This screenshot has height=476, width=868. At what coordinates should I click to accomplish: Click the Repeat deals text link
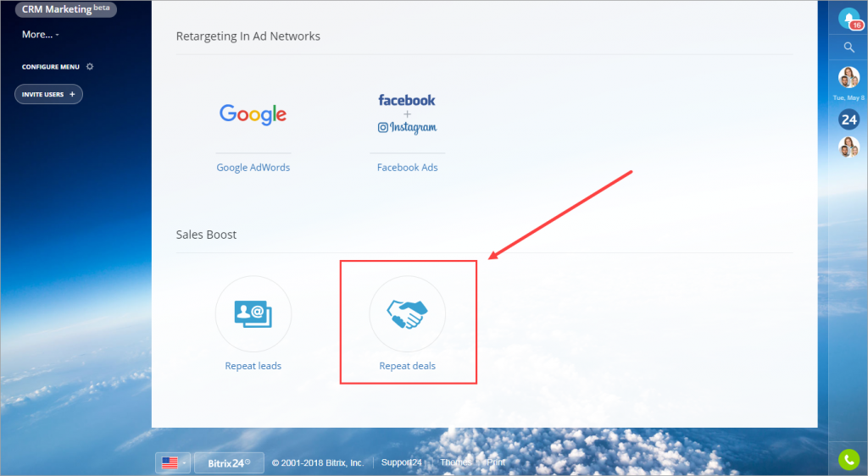(408, 366)
